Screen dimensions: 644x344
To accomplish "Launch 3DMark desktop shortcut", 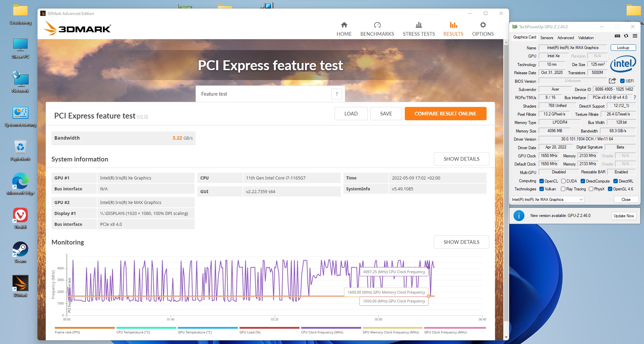I will (x=20, y=286).
